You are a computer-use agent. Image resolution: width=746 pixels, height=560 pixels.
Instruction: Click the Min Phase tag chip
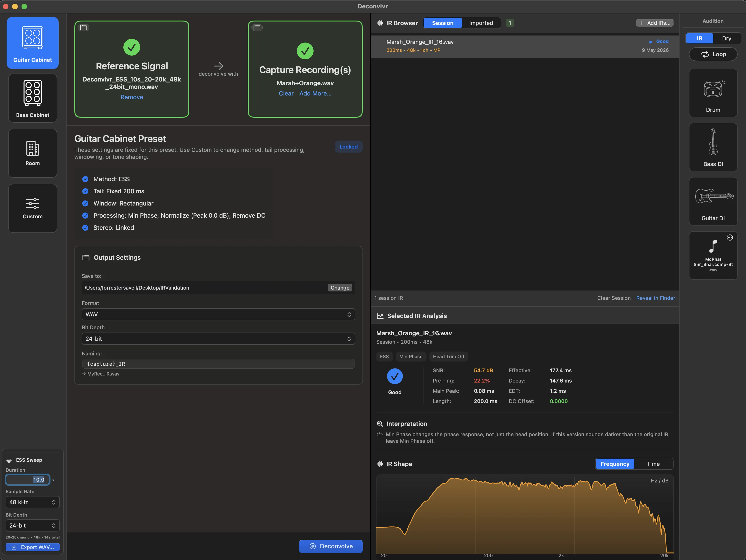[411, 357]
